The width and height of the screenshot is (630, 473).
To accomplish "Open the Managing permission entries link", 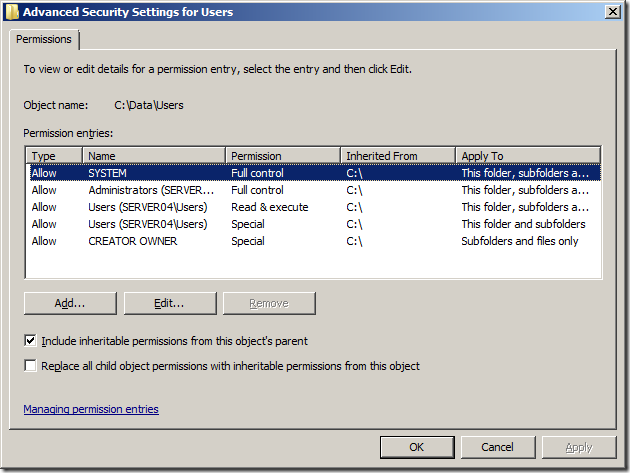I will click(x=91, y=409).
